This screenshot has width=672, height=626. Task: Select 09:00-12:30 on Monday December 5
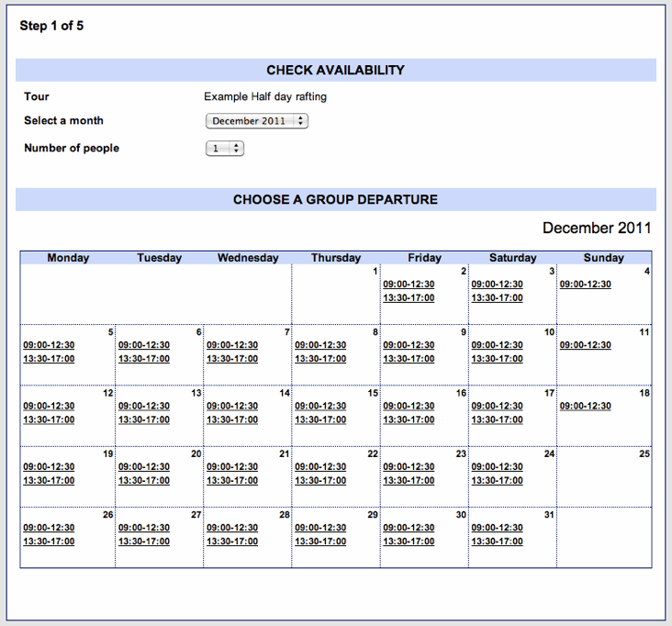49,345
